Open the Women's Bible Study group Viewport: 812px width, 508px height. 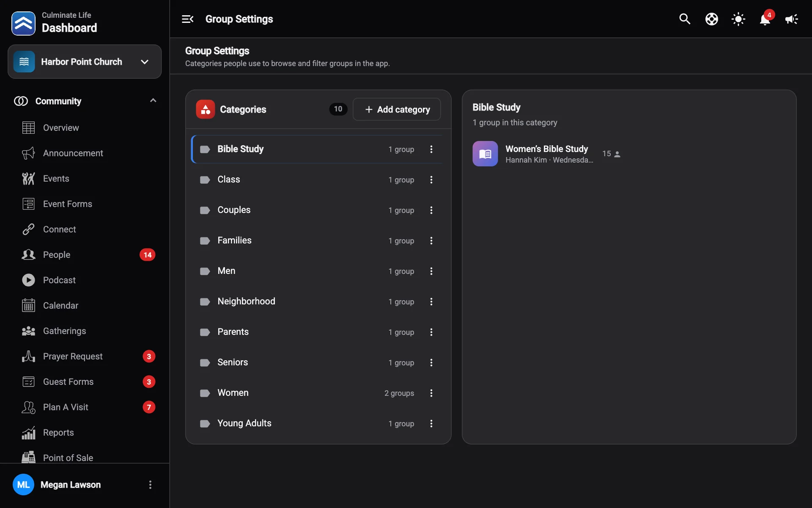(547, 154)
